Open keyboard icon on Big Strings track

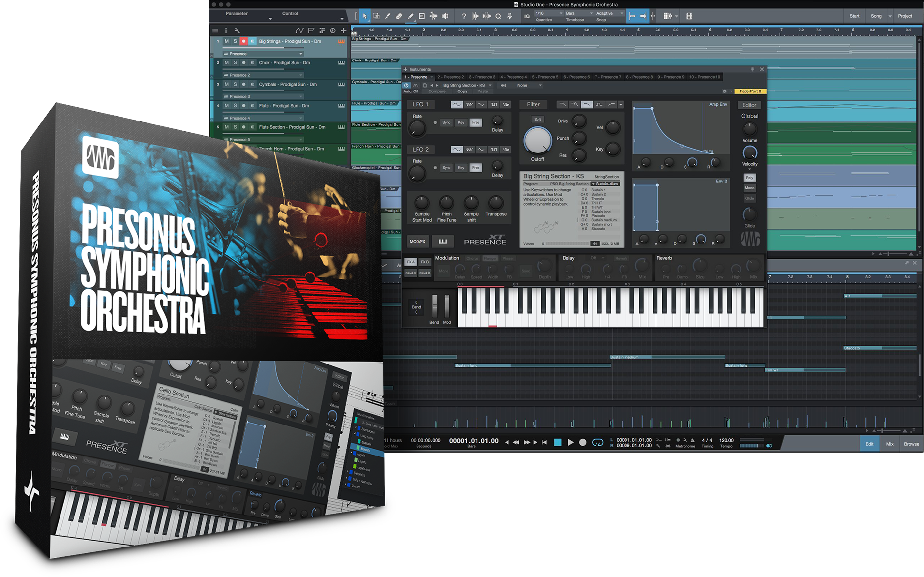tap(341, 41)
